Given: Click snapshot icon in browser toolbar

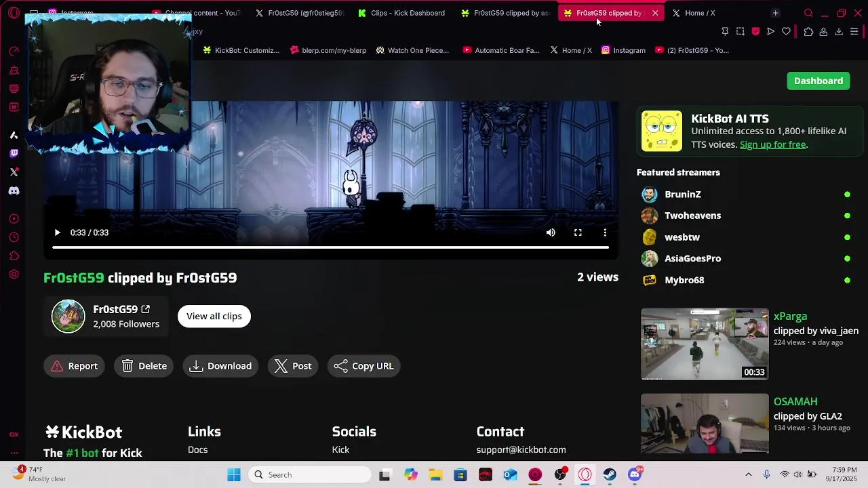Looking at the screenshot, I should point(741,32).
